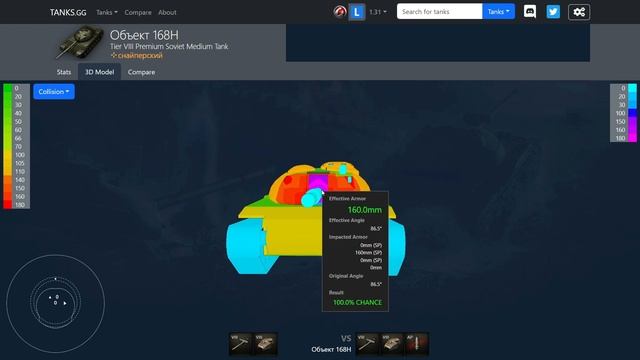Open the Discord link icon

[530, 12]
